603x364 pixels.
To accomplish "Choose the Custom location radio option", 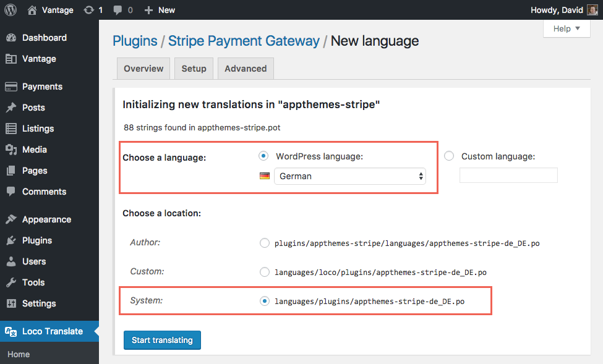I will pyautogui.click(x=265, y=272).
